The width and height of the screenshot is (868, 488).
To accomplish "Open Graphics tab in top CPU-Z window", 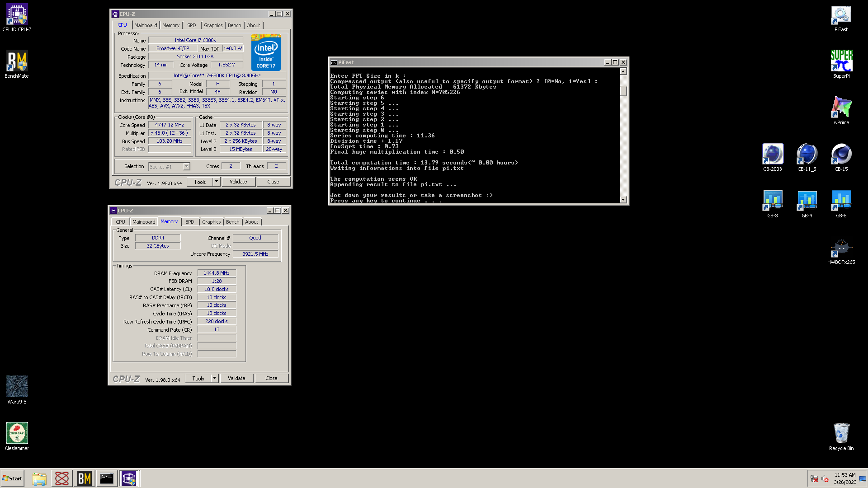I will pyautogui.click(x=213, y=25).
